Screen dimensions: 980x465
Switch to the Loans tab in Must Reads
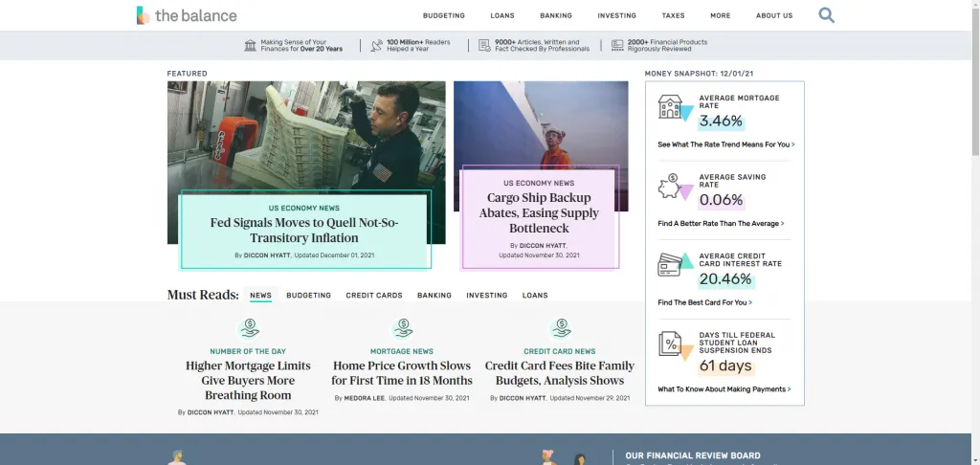535,295
